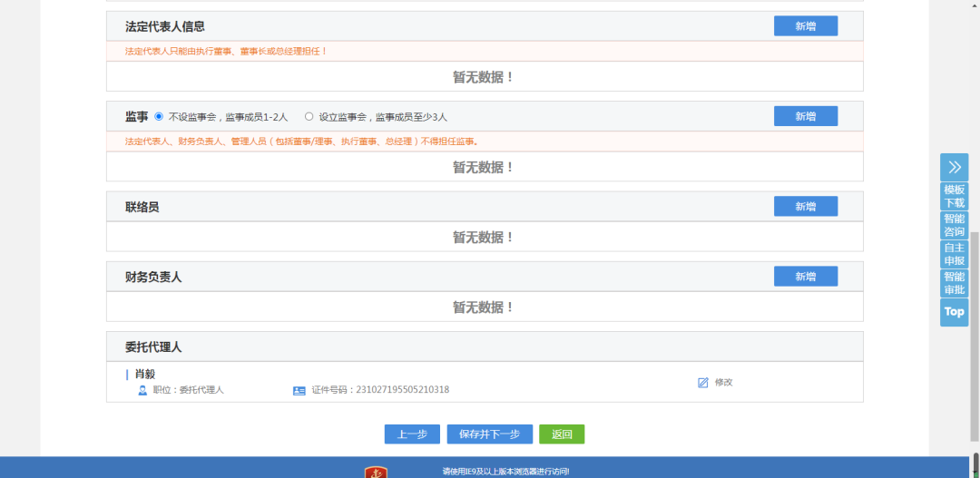
Task: Open 模板下载 side menu item
Action: 954,196
